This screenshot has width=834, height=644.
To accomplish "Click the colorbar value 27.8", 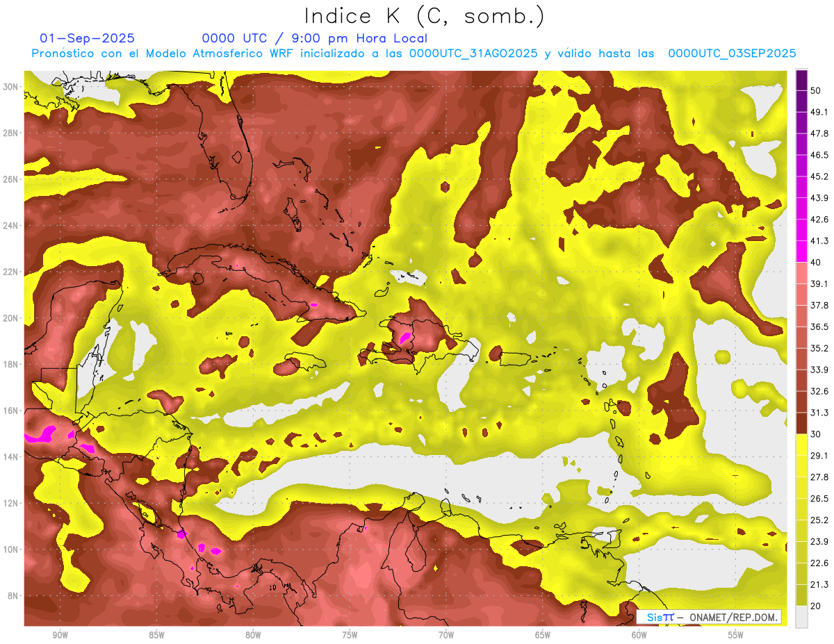I will point(819,477).
